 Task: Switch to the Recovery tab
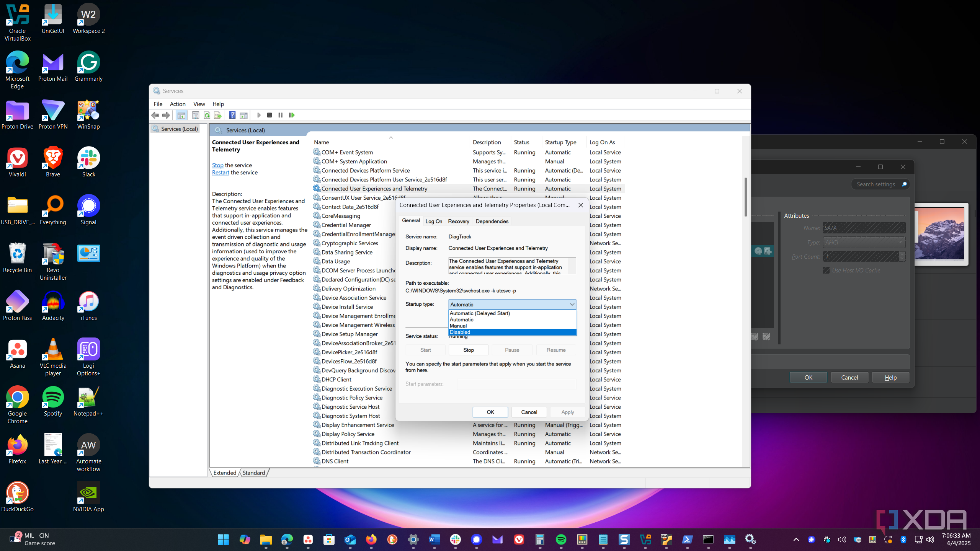tap(458, 221)
